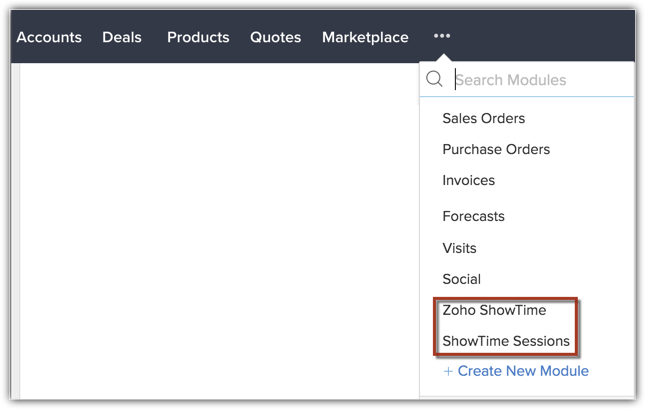
Task: Open the Zoho ShowTime module
Action: [x=494, y=310]
